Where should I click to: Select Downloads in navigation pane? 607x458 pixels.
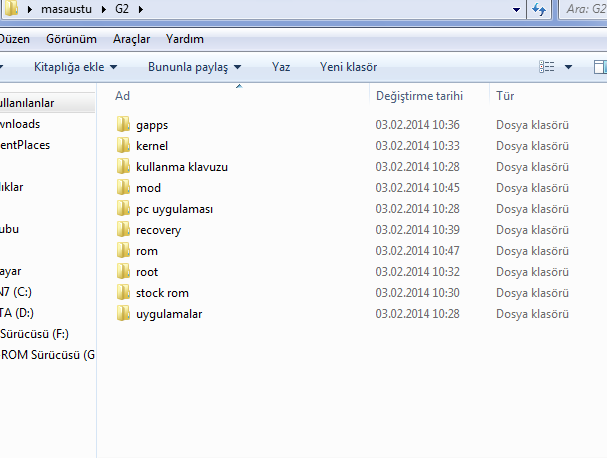(20, 124)
